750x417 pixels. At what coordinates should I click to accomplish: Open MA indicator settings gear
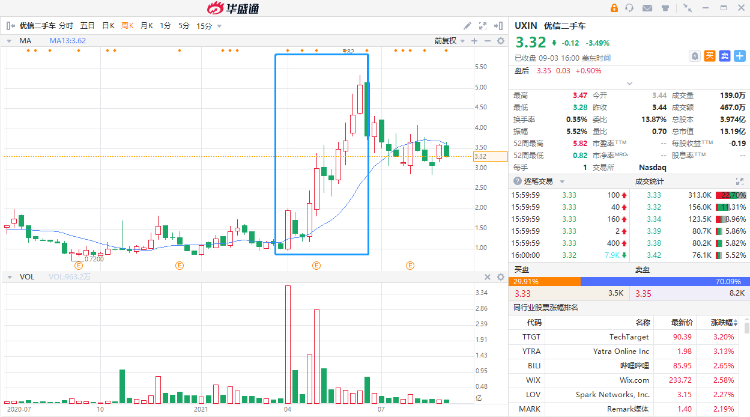click(x=501, y=41)
